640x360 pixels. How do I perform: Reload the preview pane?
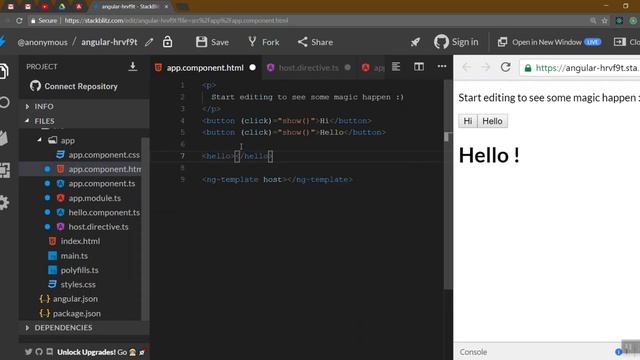tap(505, 67)
